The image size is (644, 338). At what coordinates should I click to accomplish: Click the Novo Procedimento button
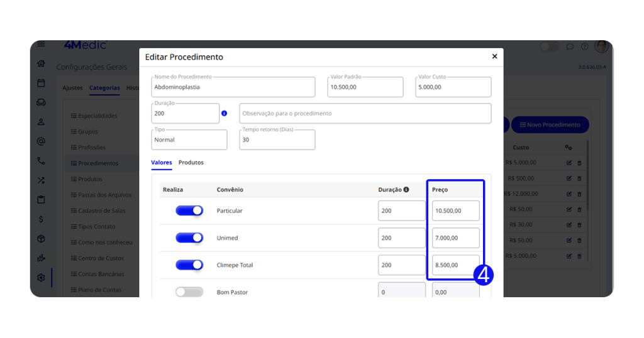tap(550, 125)
